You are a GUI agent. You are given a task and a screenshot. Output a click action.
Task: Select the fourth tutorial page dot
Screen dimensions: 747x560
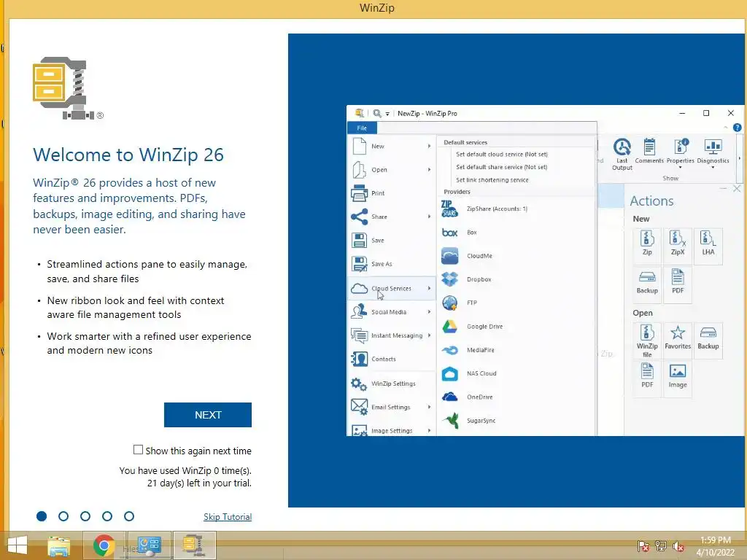107,516
